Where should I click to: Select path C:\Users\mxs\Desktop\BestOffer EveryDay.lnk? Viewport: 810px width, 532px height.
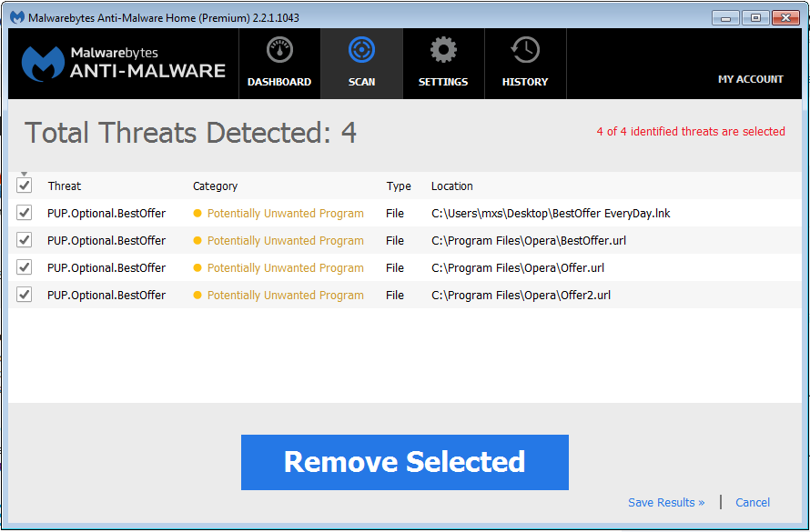coord(551,214)
